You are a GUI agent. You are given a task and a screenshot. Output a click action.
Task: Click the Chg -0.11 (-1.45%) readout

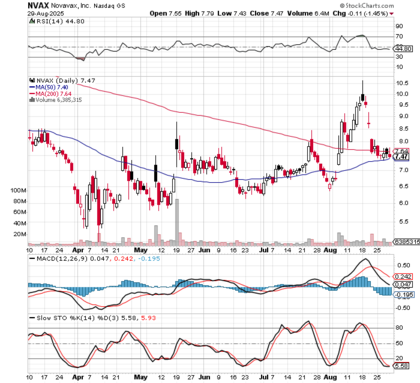[x=360, y=14]
